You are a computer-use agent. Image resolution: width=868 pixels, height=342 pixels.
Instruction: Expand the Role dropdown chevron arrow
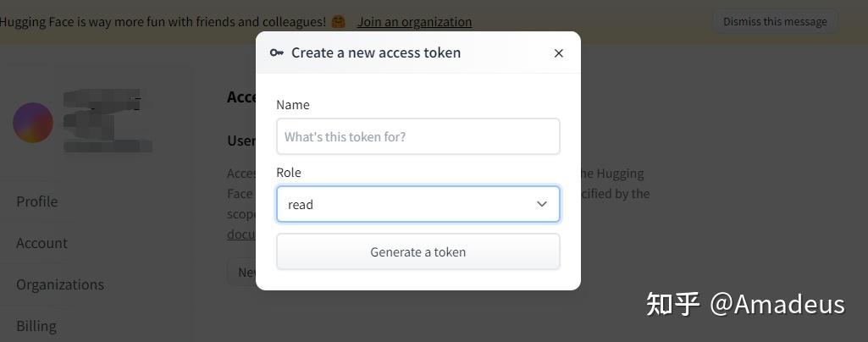pos(542,204)
